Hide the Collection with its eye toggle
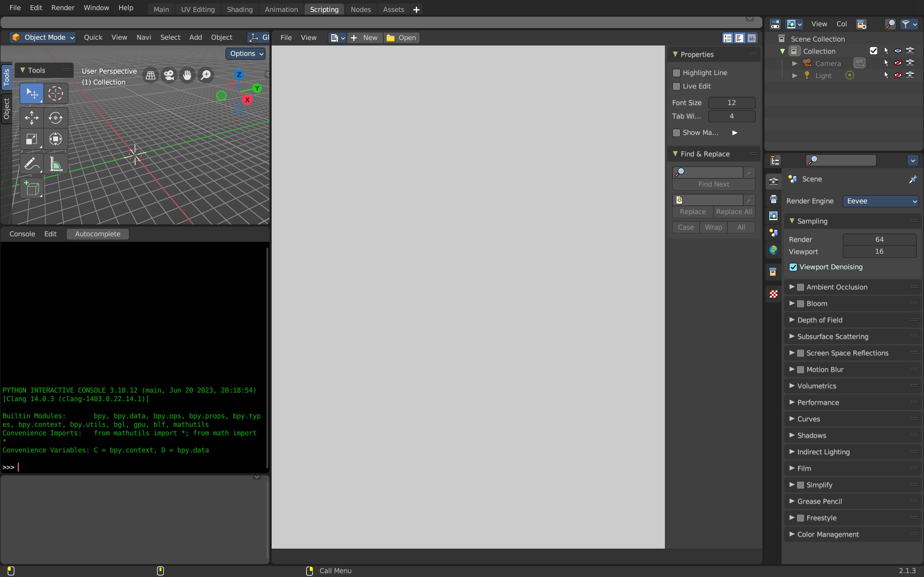The width and height of the screenshot is (924, 577). pyautogui.click(x=897, y=51)
